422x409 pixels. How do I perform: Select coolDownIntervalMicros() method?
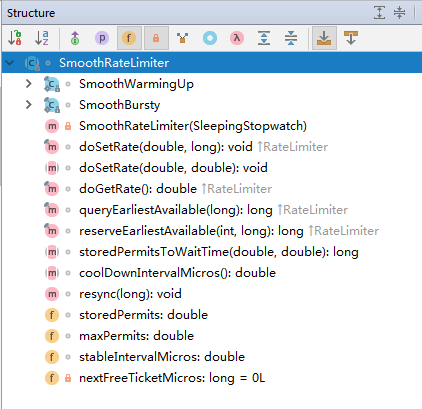pos(177,273)
